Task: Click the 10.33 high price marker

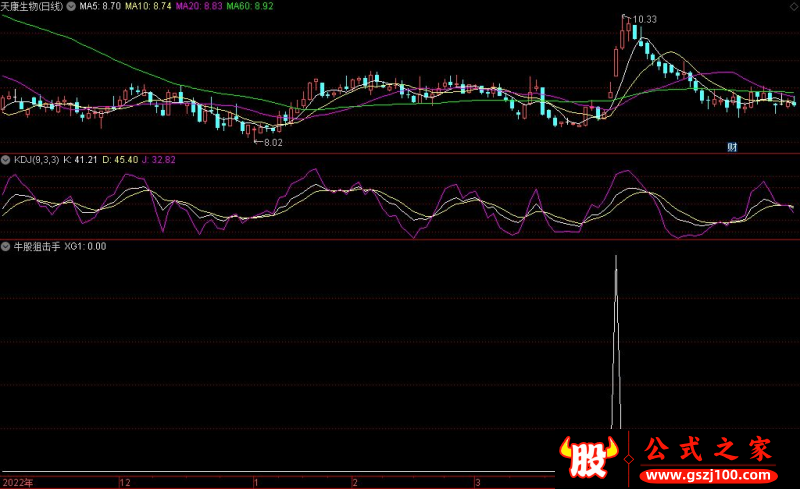Action: click(x=643, y=19)
